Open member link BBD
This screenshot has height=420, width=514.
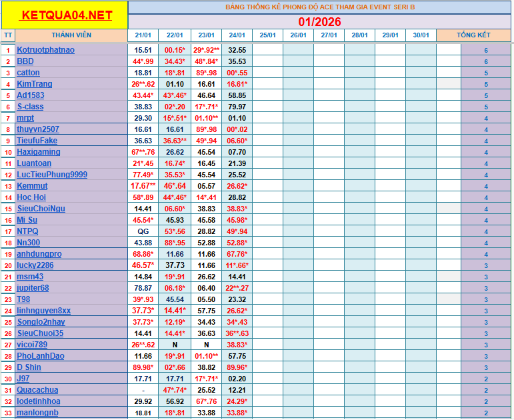click(x=25, y=61)
